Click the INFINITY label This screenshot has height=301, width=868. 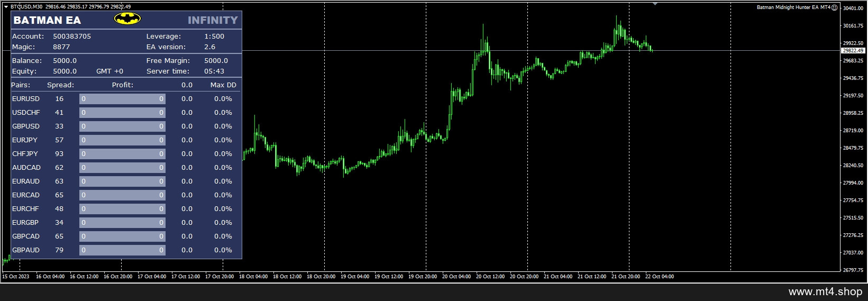pyautogui.click(x=213, y=20)
